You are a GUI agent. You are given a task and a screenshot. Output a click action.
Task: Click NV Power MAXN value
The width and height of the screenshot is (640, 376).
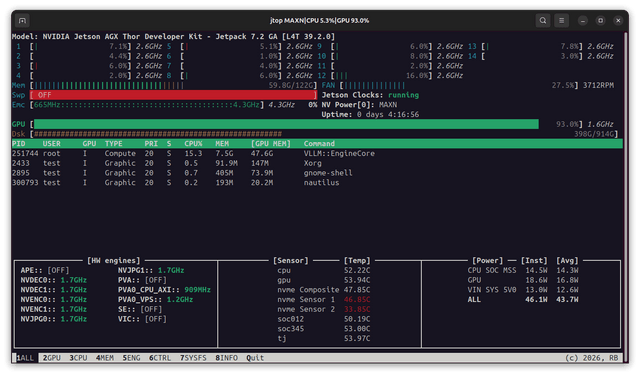[x=387, y=105]
